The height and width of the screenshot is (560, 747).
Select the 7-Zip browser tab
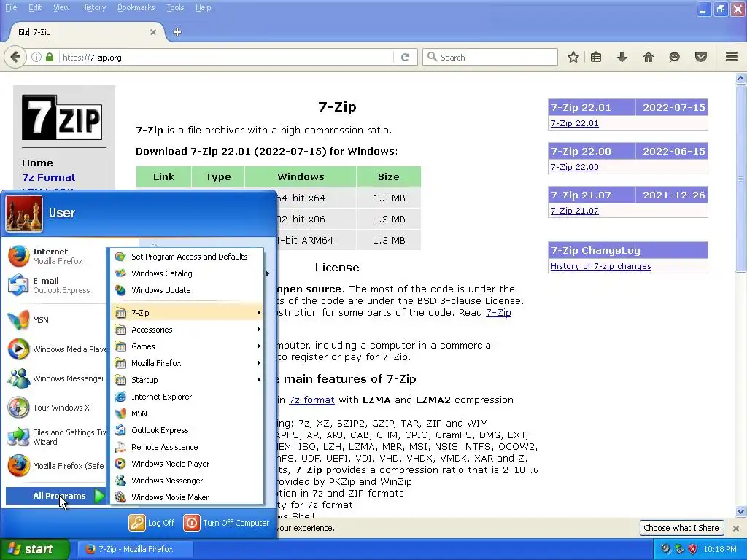[86, 32]
